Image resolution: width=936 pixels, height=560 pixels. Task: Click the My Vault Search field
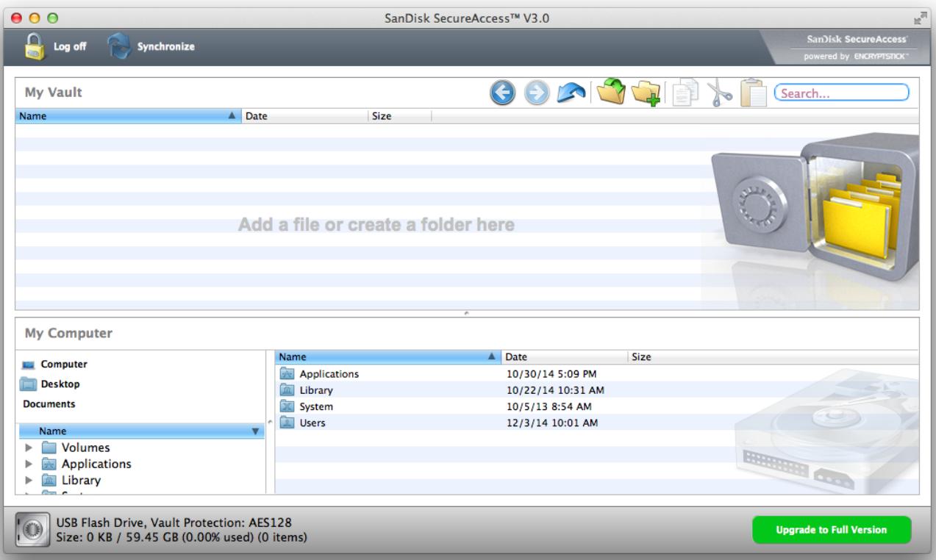(842, 93)
